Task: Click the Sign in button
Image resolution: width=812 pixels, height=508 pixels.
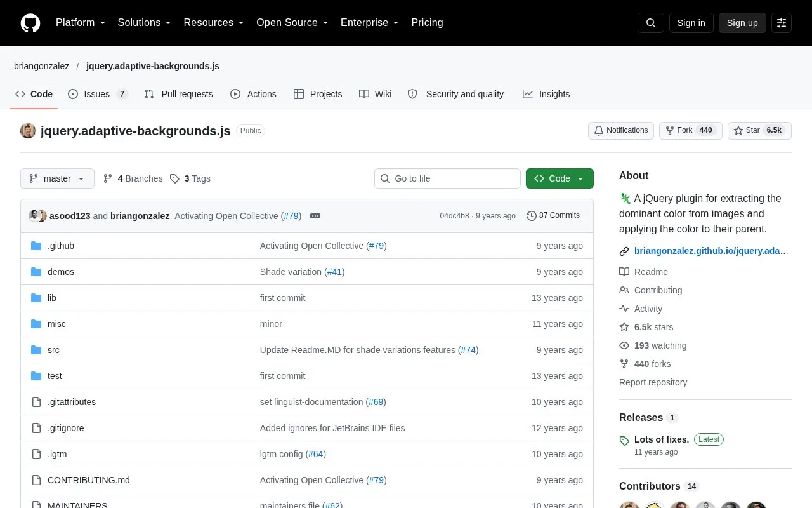Action: (691, 23)
